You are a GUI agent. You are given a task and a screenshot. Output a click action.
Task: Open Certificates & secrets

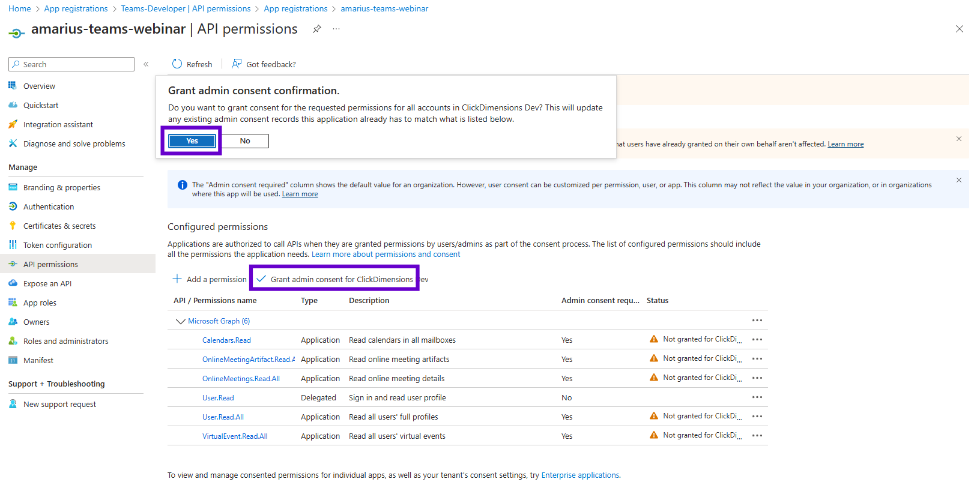pyautogui.click(x=59, y=226)
